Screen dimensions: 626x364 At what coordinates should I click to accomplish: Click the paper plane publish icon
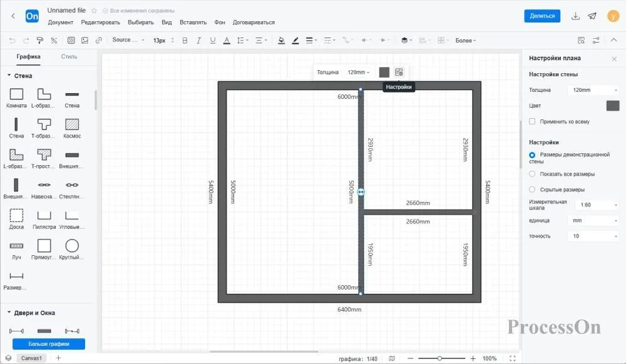pyautogui.click(x=592, y=16)
